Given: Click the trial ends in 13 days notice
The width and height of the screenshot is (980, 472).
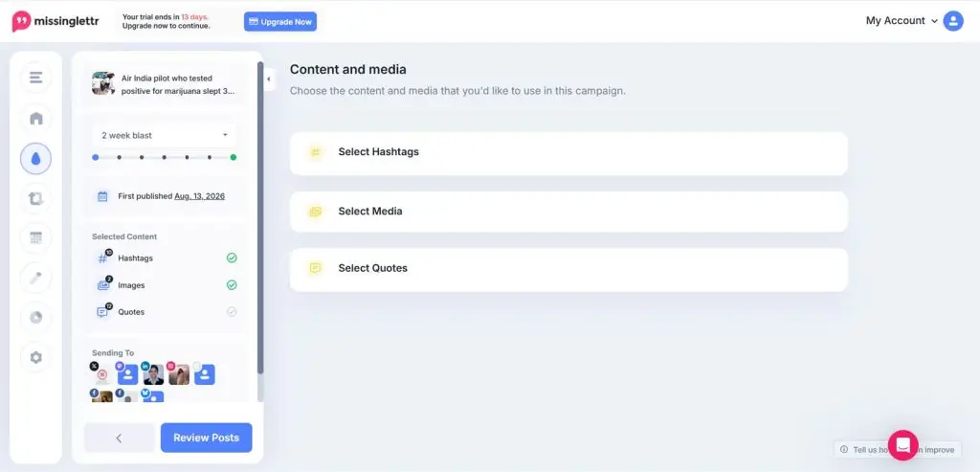Looking at the screenshot, I should (167, 21).
